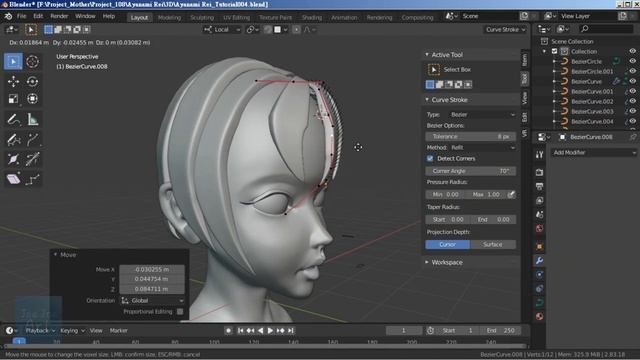The image size is (640, 360).
Task: Open the Object properties tab
Action: coord(540,247)
